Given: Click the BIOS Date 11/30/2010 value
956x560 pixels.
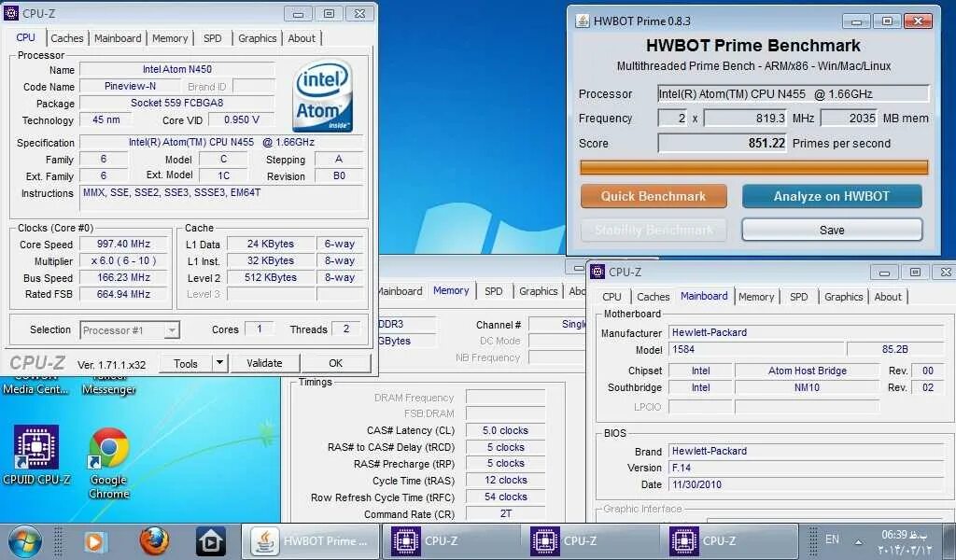Looking at the screenshot, I should click(x=807, y=484).
